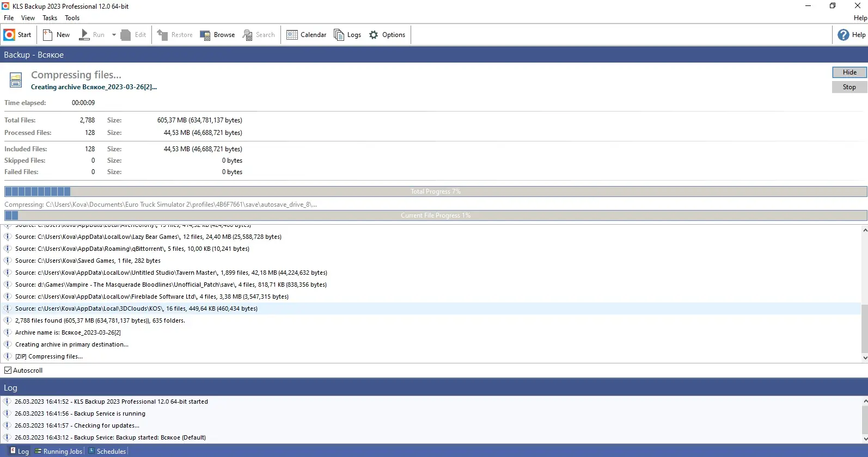Click scroll-down arrow of backup details list

click(865, 357)
